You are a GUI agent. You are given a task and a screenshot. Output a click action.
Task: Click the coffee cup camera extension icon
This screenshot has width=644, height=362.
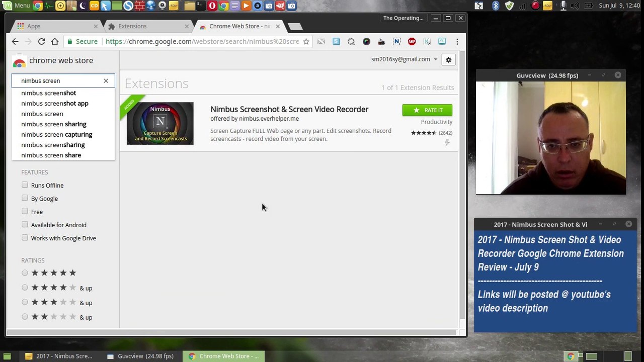(381, 42)
